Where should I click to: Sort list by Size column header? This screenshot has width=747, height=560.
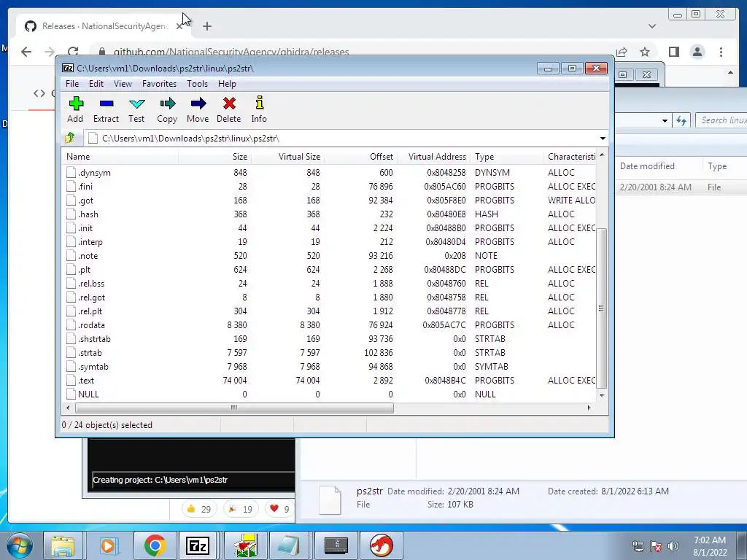(x=215, y=157)
